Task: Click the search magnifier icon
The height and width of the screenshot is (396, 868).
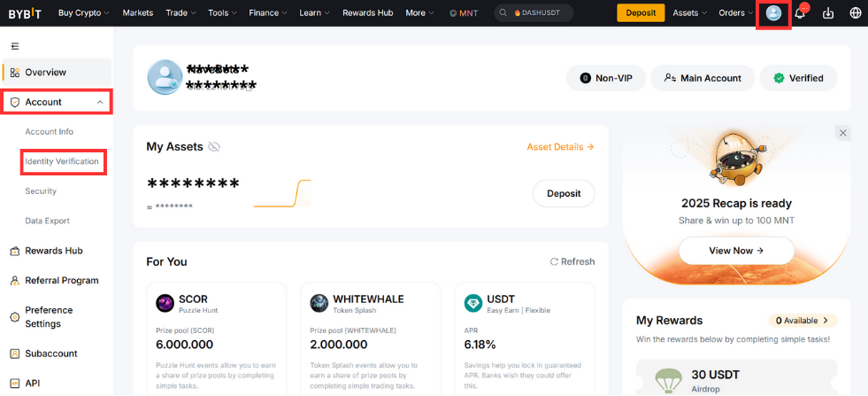Action: pos(503,12)
